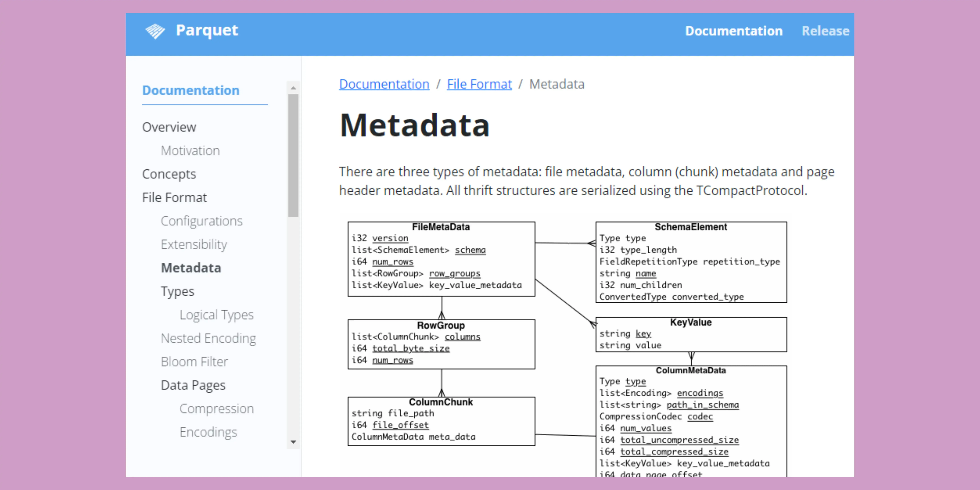Select Motivation in the sidebar

(x=190, y=151)
